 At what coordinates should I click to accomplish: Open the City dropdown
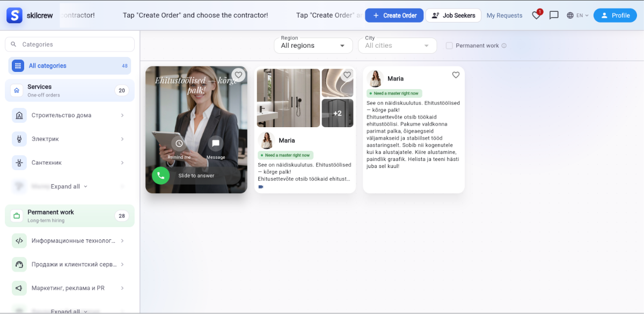[398, 46]
